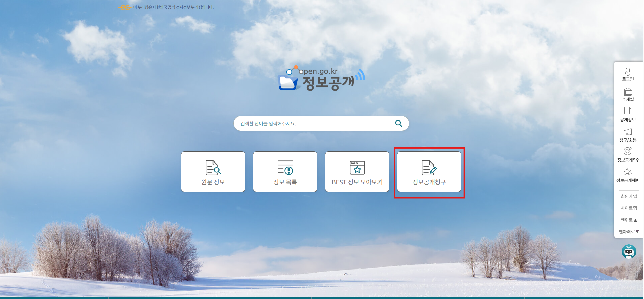
Task: Open the 원문 정보 card
Action: pos(213,172)
